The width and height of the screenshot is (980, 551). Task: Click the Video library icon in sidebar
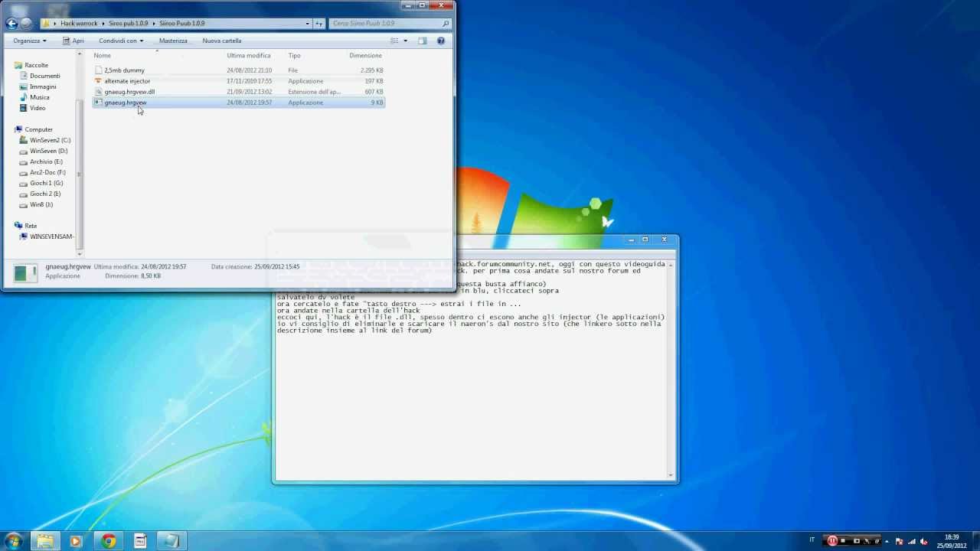(x=24, y=108)
